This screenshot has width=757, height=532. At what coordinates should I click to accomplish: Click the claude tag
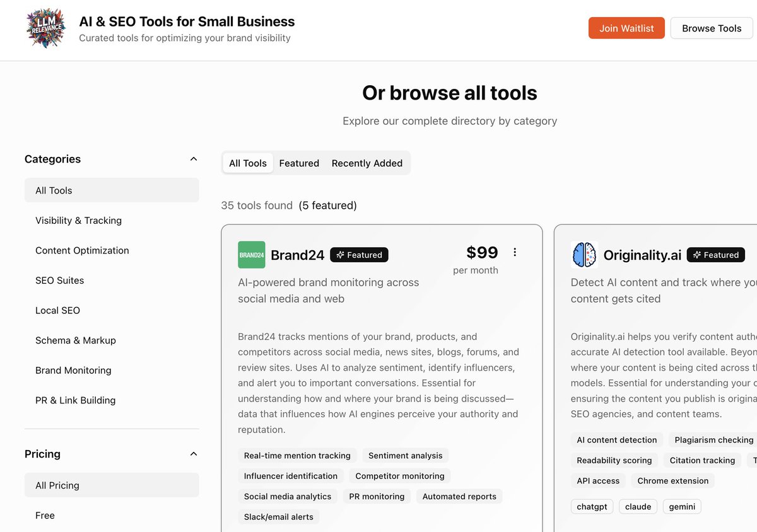[638, 507]
